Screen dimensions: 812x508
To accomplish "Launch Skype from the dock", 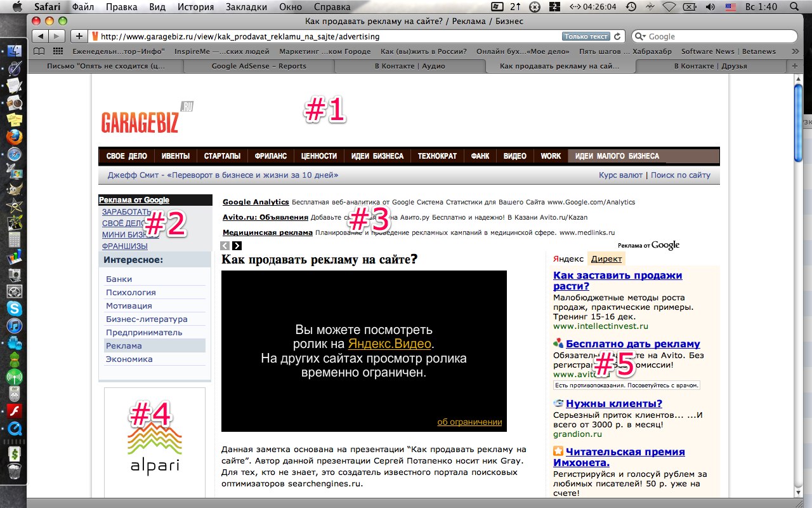I will coord(14,309).
